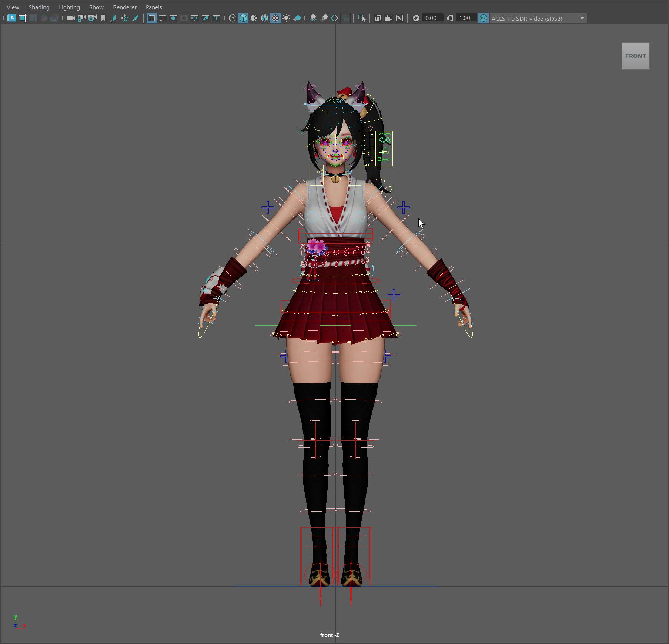Click the Gamma value field showing 1.00
669x644 pixels.
click(465, 18)
